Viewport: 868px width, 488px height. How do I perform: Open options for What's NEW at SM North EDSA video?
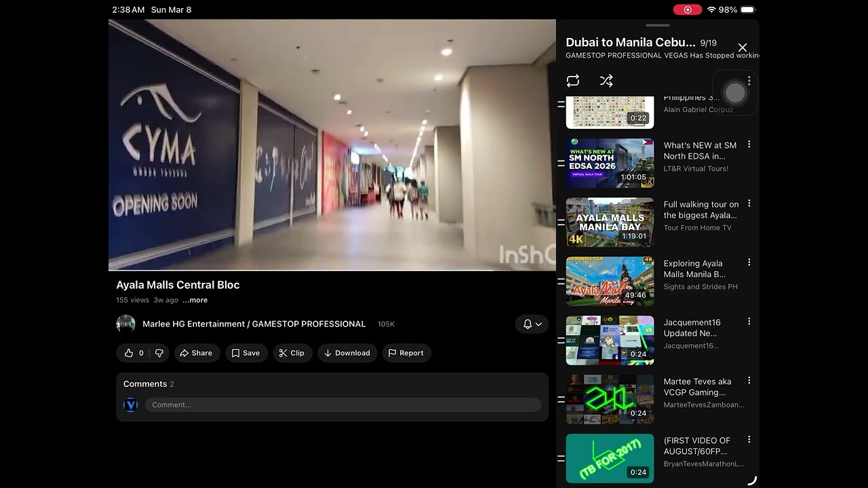tap(749, 144)
